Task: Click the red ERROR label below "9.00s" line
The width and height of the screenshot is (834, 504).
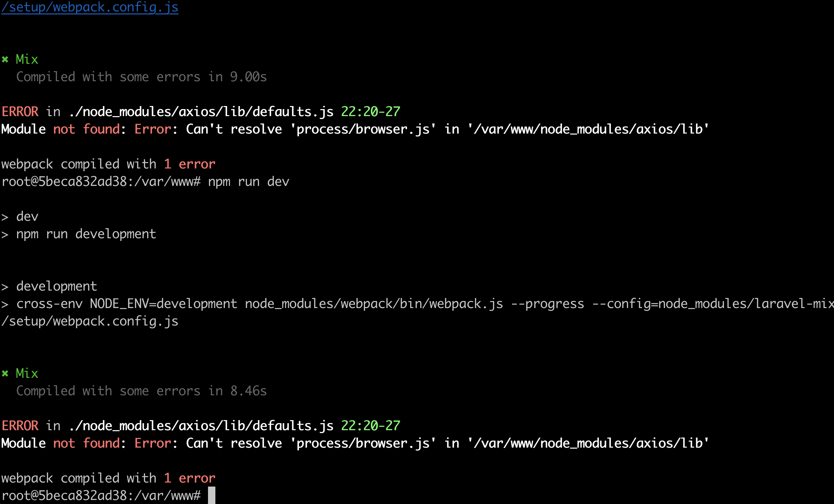Action: pos(20,112)
